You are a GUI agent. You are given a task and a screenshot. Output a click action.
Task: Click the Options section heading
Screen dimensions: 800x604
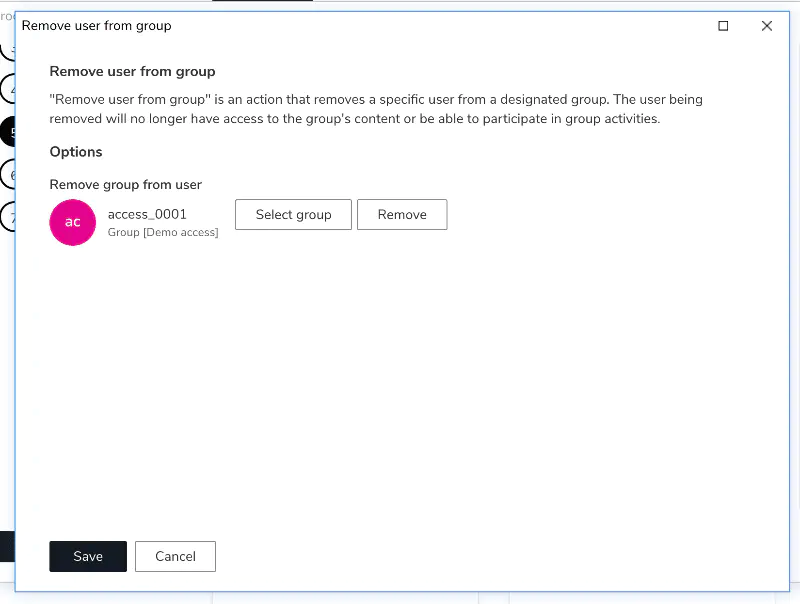click(x=76, y=151)
